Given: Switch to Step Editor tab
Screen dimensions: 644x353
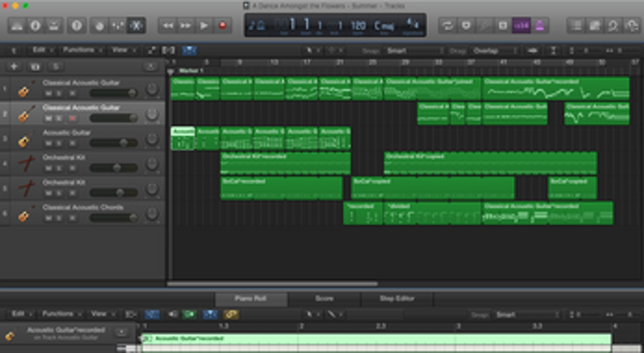Looking at the screenshot, I should [x=397, y=298].
